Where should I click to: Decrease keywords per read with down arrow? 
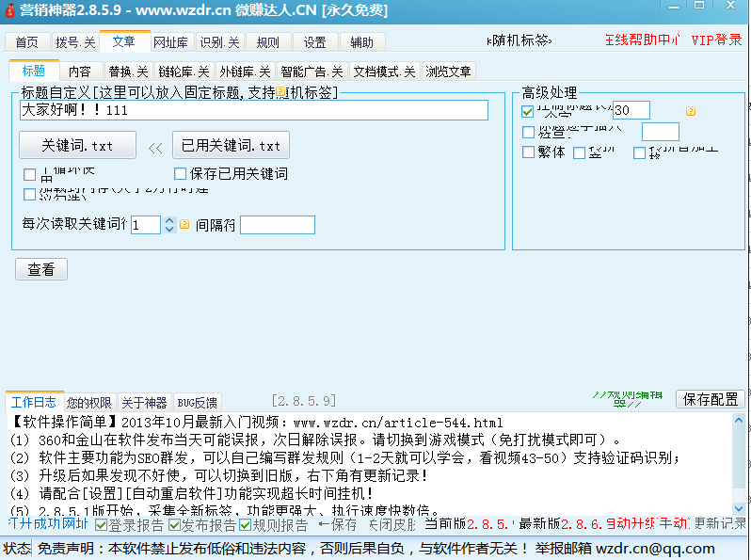click(x=169, y=230)
